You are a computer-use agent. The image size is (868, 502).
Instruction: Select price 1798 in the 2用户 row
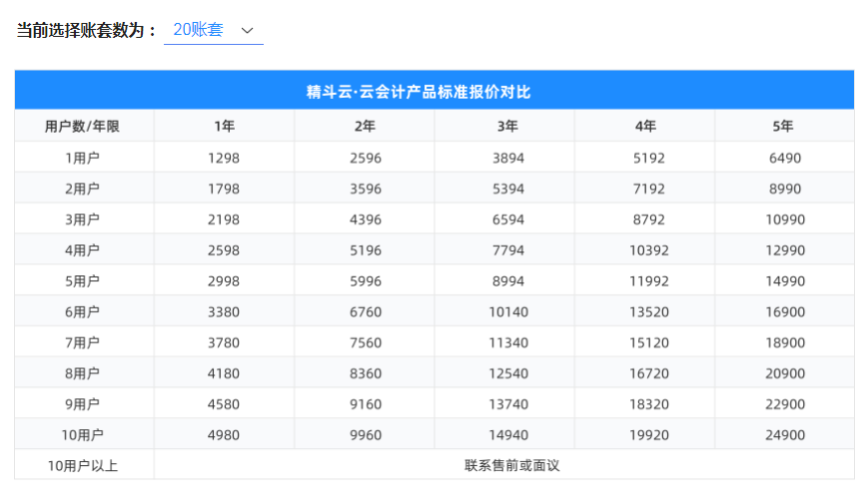[x=224, y=189]
